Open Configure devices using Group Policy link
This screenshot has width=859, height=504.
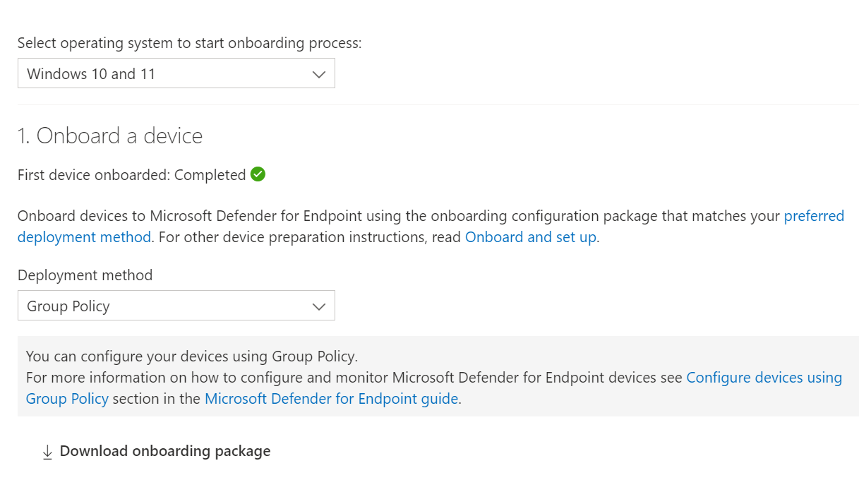(764, 377)
